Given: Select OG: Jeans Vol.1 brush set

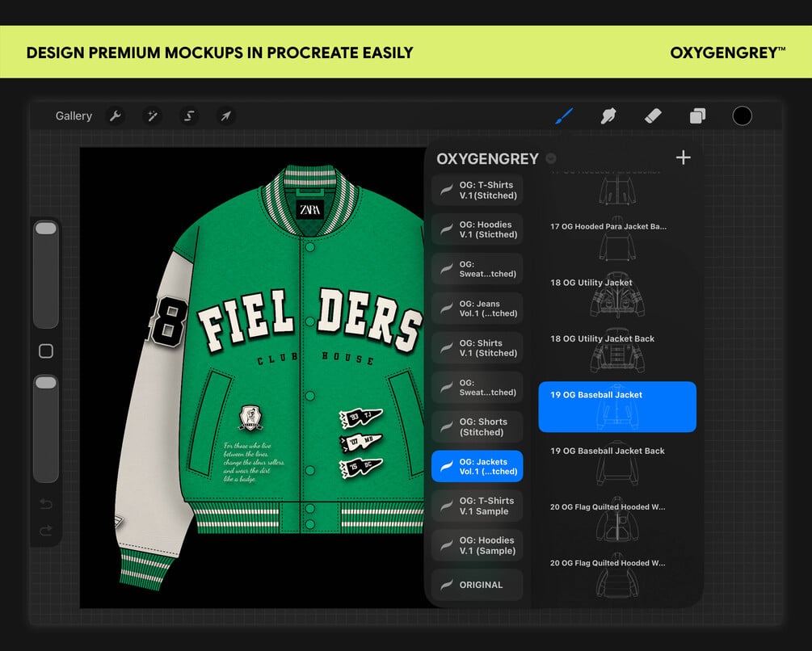Looking at the screenshot, I should coord(477,309).
